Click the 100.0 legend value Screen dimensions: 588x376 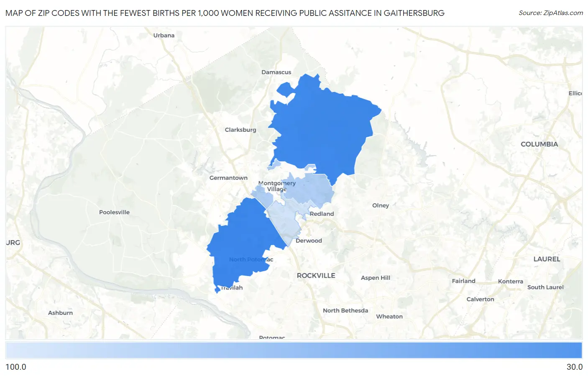tap(16, 367)
